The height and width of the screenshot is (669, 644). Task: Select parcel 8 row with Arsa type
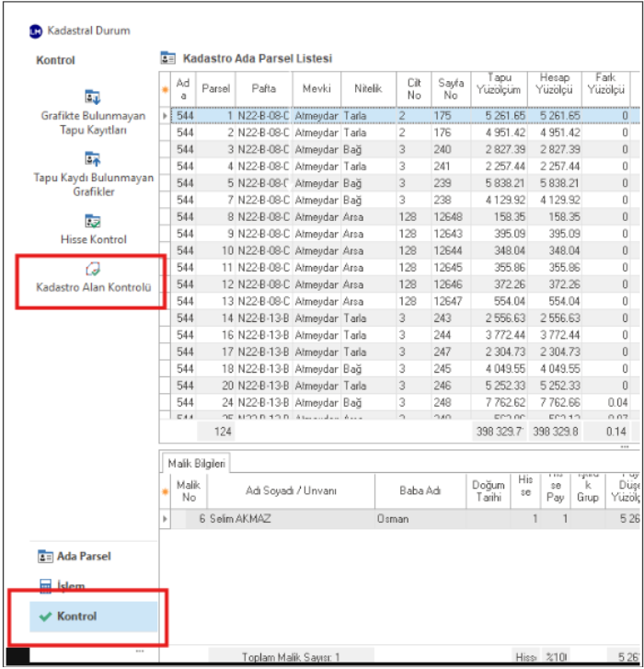tap(368, 217)
